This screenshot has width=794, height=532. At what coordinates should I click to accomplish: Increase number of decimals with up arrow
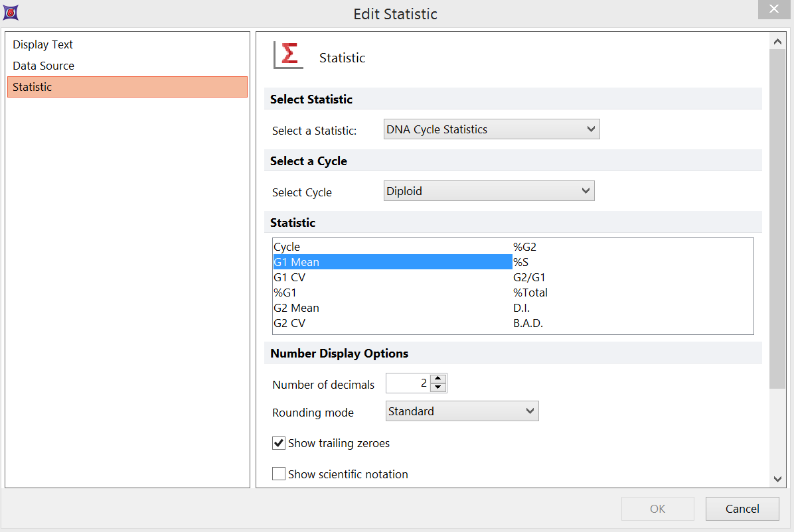[x=437, y=379]
